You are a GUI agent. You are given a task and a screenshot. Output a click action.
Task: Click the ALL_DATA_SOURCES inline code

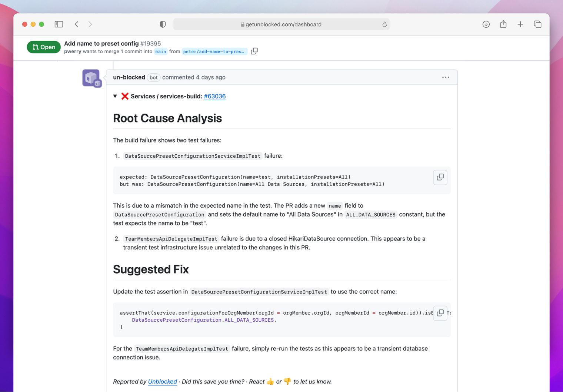coord(371,215)
